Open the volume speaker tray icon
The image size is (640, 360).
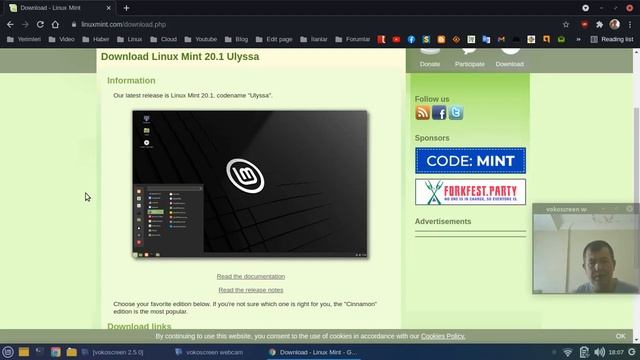599,352
